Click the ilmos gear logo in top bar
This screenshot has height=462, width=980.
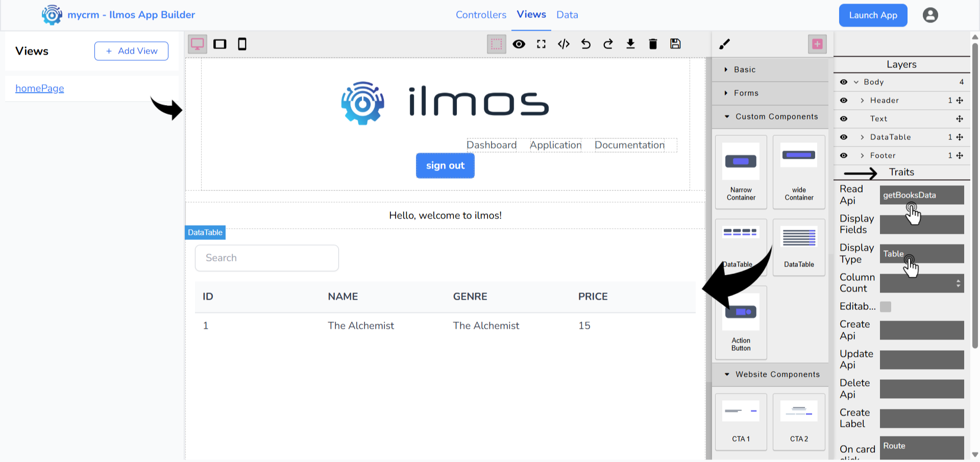click(52, 15)
